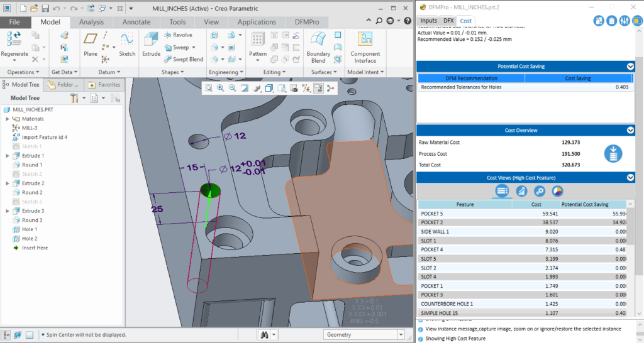Click the Extrude tool icon
This screenshot has width=644, height=343.
pyautogui.click(x=151, y=40)
